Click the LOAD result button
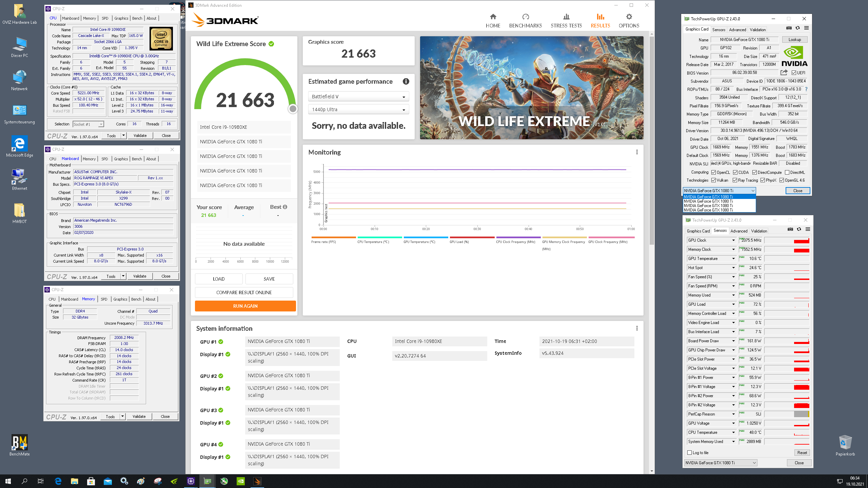The image size is (868, 488). point(219,279)
